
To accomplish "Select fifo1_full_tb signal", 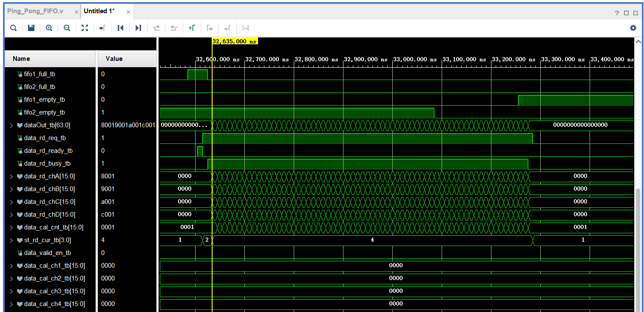I will coord(40,74).
